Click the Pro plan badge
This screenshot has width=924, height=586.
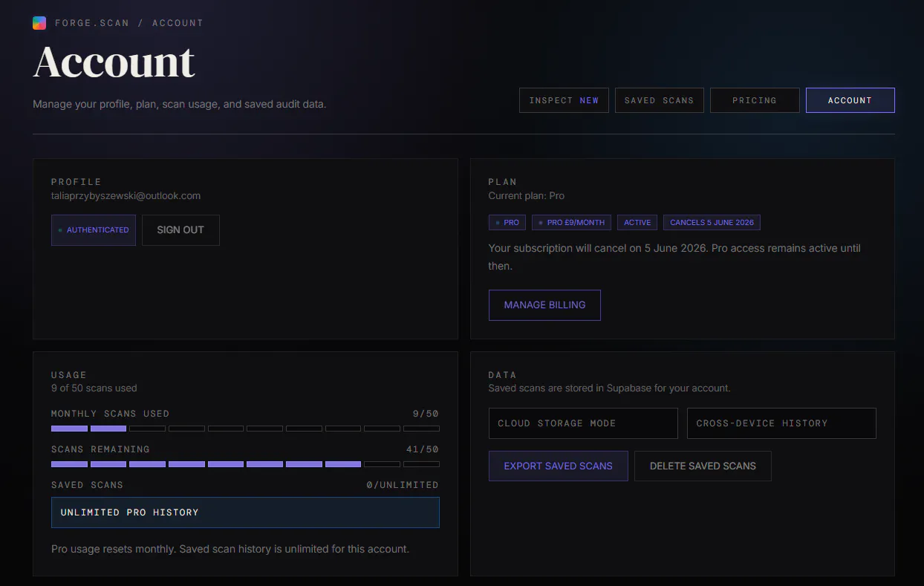pyautogui.click(x=507, y=222)
